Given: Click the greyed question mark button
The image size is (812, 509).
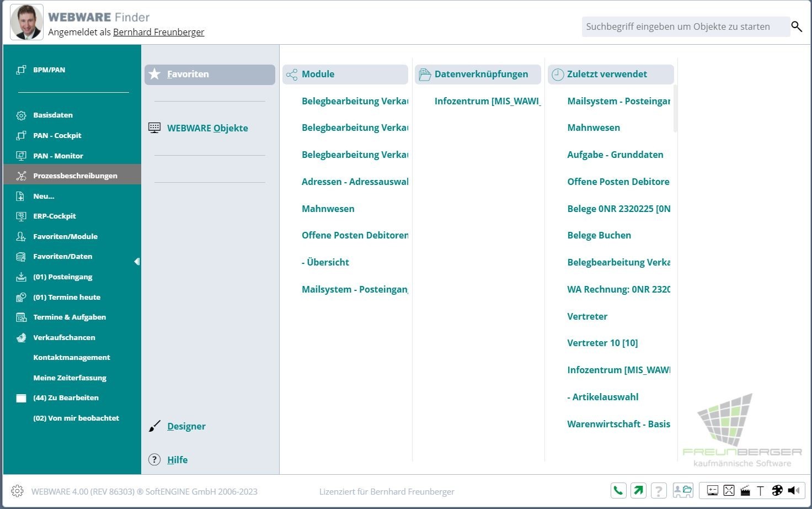Looking at the screenshot, I should click(659, 490).
